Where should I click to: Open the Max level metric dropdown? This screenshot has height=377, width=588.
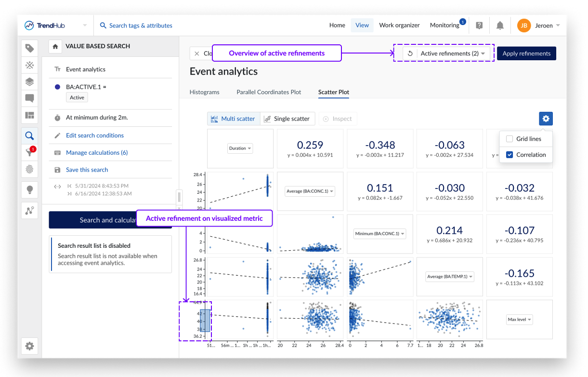coord(519,320)
